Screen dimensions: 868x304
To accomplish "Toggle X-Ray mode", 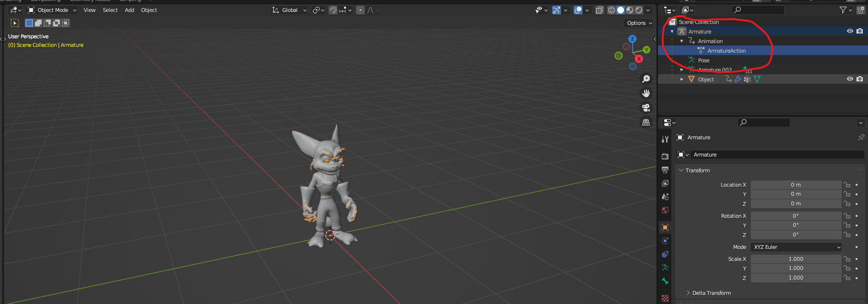I will coord(600,10).
